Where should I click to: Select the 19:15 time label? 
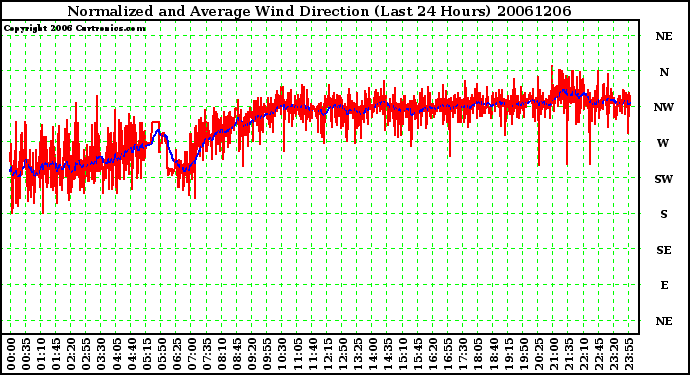[x=508, y=354]
